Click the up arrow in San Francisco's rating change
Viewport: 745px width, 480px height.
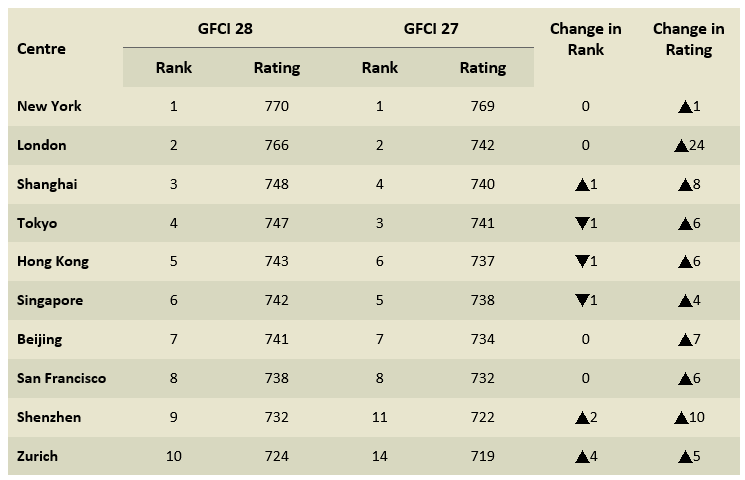click(684, 379)
